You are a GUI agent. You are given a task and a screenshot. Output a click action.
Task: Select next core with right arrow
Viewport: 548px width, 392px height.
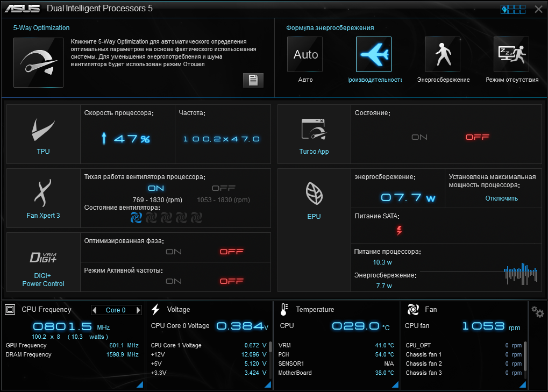point(138,310)
